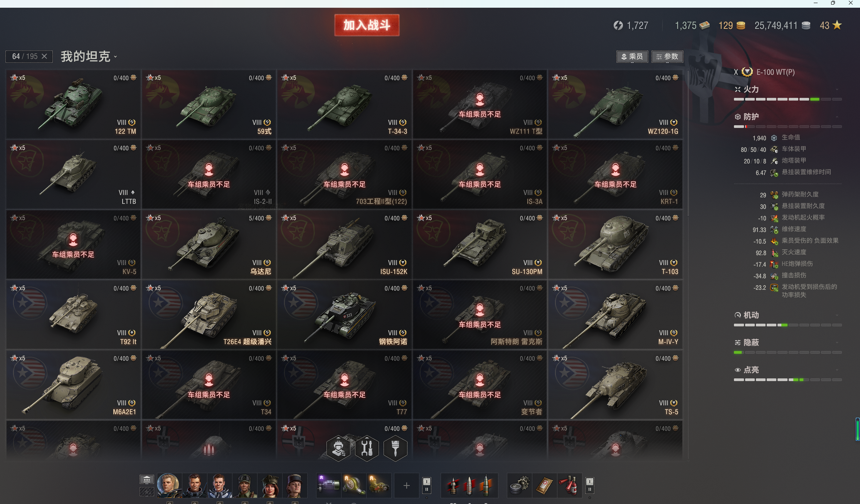Toggle the 参数 parameters view button
The width and height of the screenshot is (860, 504).
tap(667, 57)
